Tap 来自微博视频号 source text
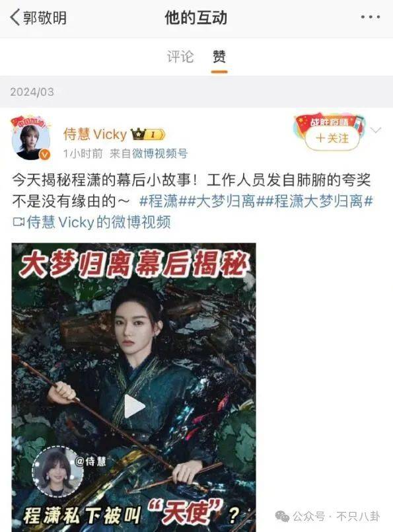 click(x=149, y=154)
